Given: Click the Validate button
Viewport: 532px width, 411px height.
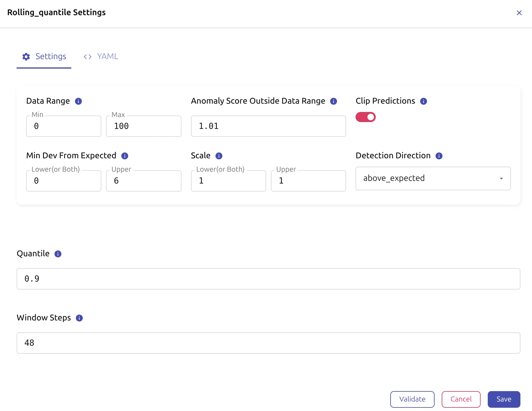Looking at the screenshot, I should point(412,399).
